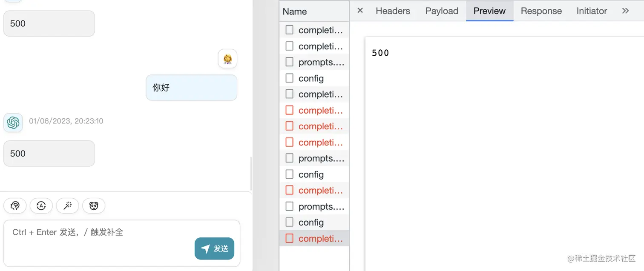Click the panda face mask button
Viewport: 644px width, 271px height.
tap(94, 206)
